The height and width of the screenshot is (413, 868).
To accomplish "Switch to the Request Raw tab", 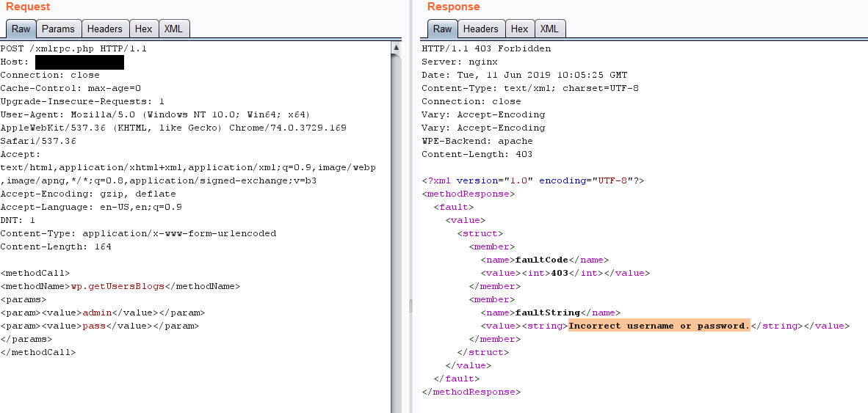I will coord(21,29).
